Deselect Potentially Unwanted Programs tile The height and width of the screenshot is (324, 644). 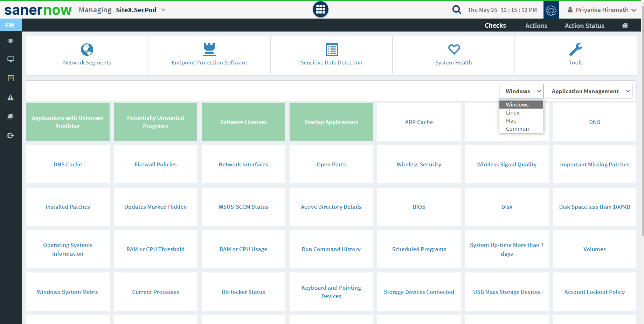(x=155, y=122)
